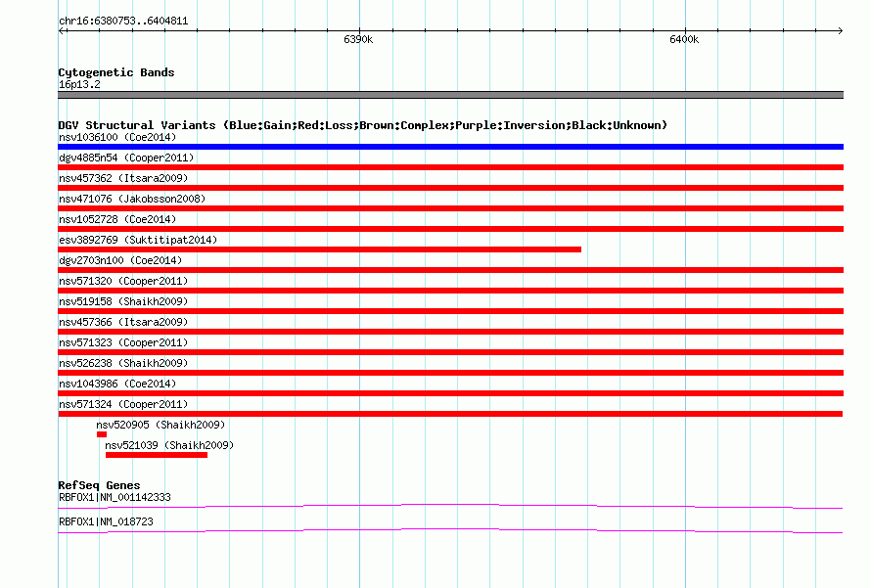
Task: Select the red bar under nsv571324
Action: [x=450, y=414]
